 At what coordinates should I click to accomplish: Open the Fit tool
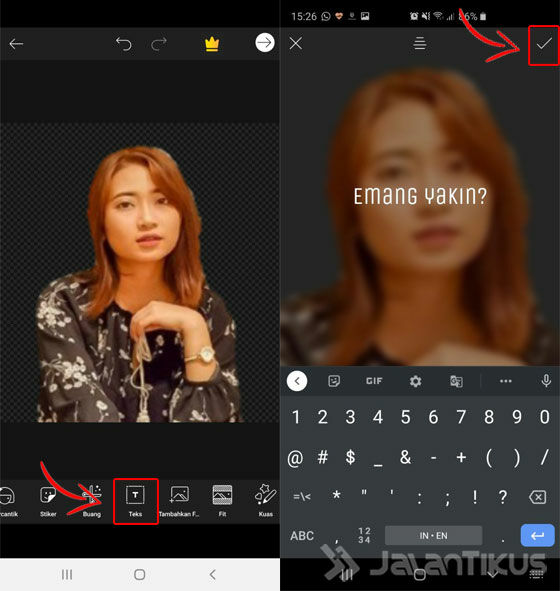[x=222, y=501]
